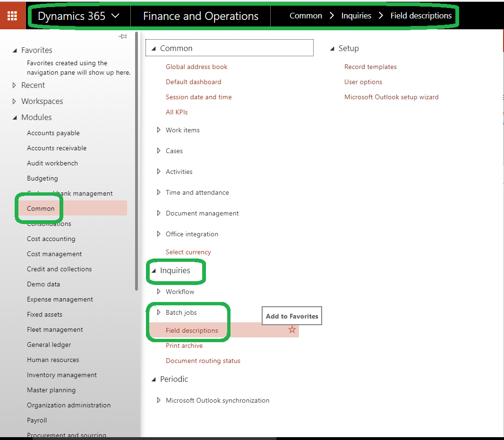Expand Cases
Image resolution: width=504 pixels, height=440 pixels.
pyautogui.click(x=158, y=151)
